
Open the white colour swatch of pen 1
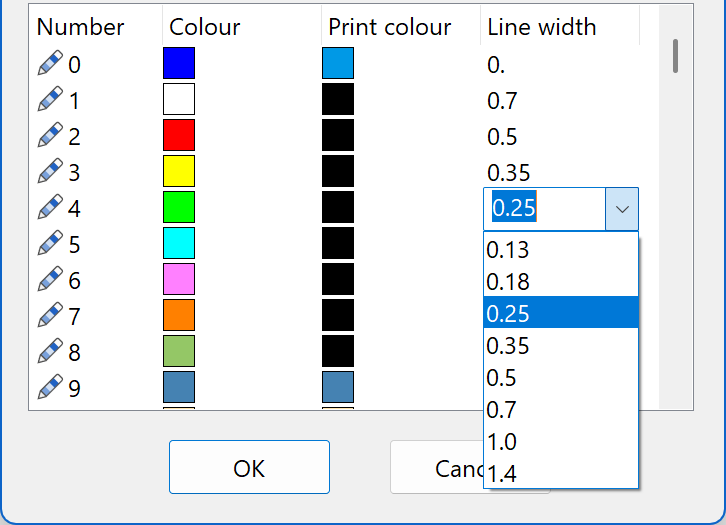point(179,99)
